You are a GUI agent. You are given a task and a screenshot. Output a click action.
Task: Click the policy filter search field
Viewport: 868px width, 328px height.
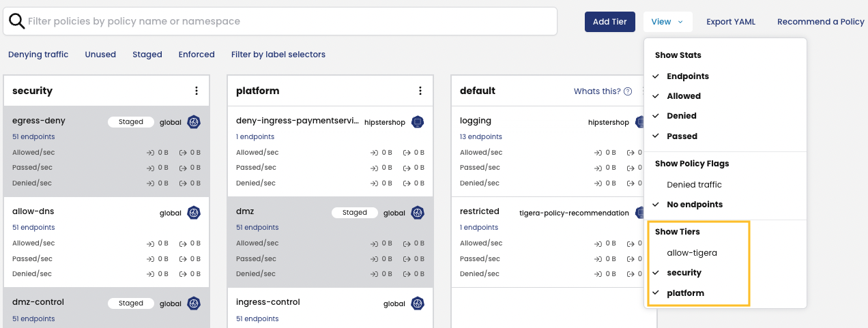pos(287,22)
